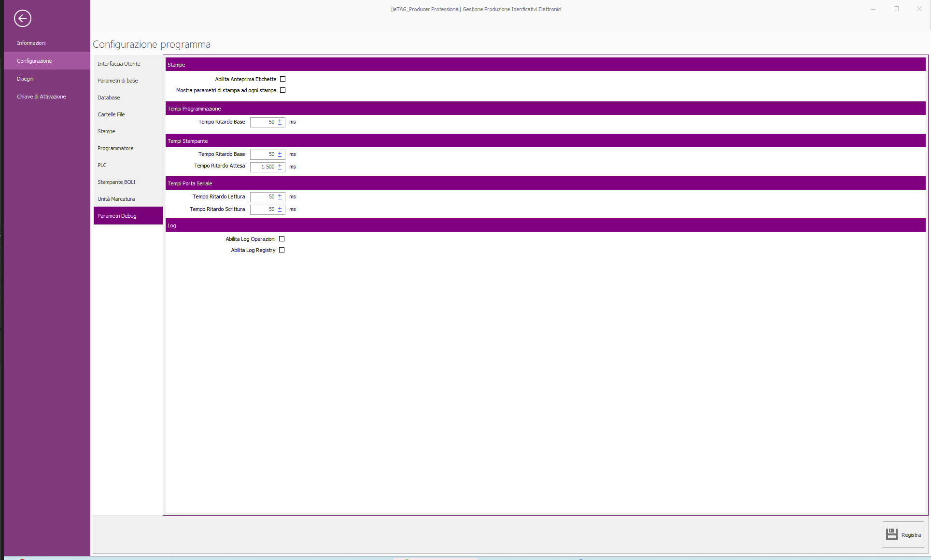Select Configurazione in the purple sidebar
Viewport: 931px width, 560px height.
click(x=47, y=61)
